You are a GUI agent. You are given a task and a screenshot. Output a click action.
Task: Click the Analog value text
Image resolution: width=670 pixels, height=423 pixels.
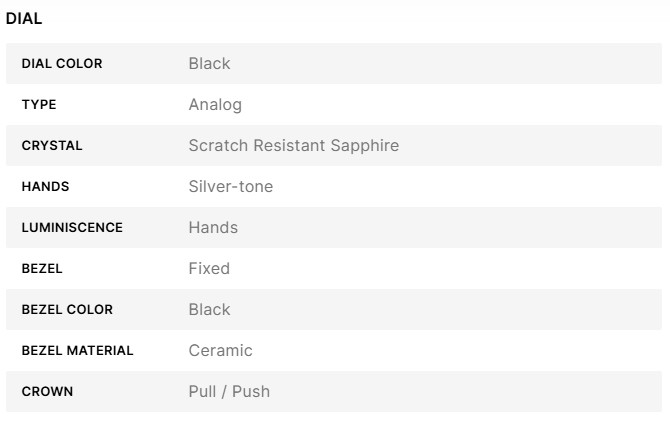[x=215, y=105]
